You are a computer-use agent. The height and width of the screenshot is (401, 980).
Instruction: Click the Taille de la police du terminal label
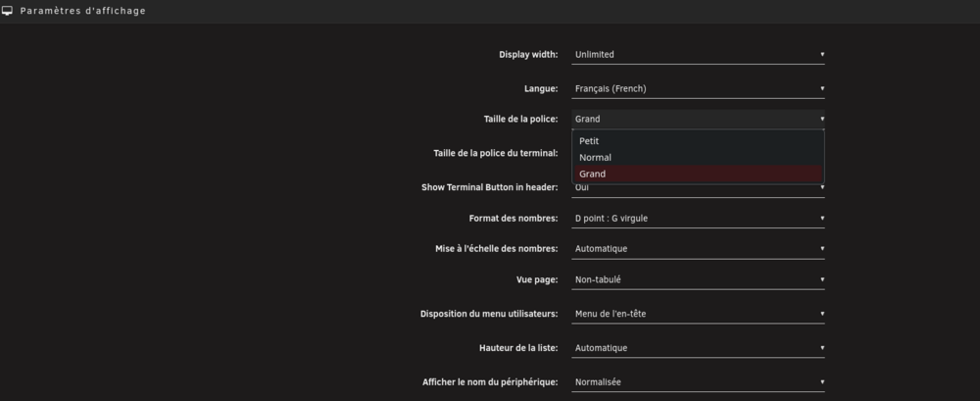tap(496, 153)
